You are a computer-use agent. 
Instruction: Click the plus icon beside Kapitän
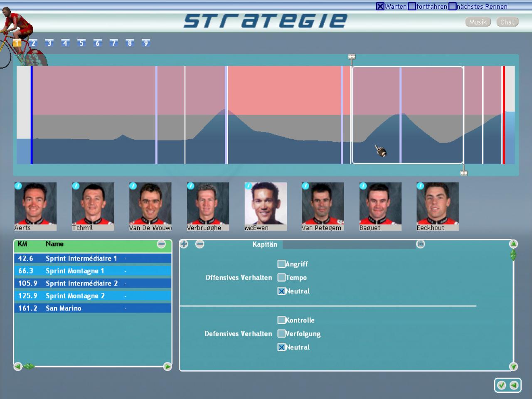click(x=184, y=244)
